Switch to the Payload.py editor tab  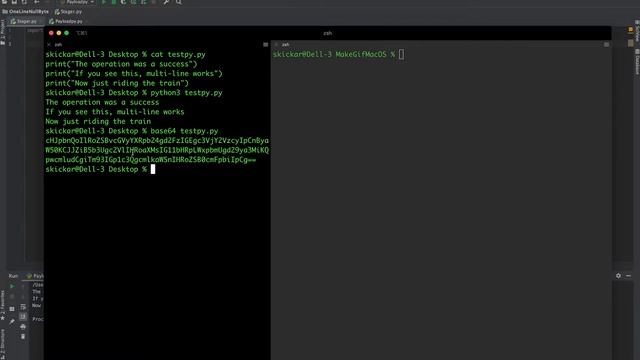66,21
